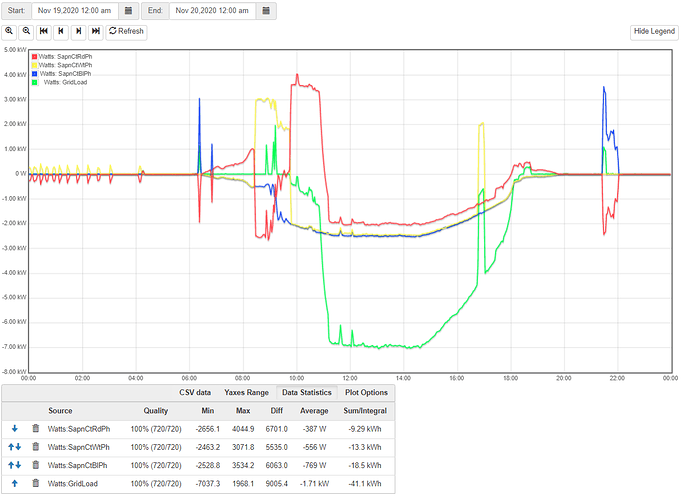The image size is (681, 500).
Task: Delete the Watts:SapnCtBlPh source row
Action: (36, 465)
